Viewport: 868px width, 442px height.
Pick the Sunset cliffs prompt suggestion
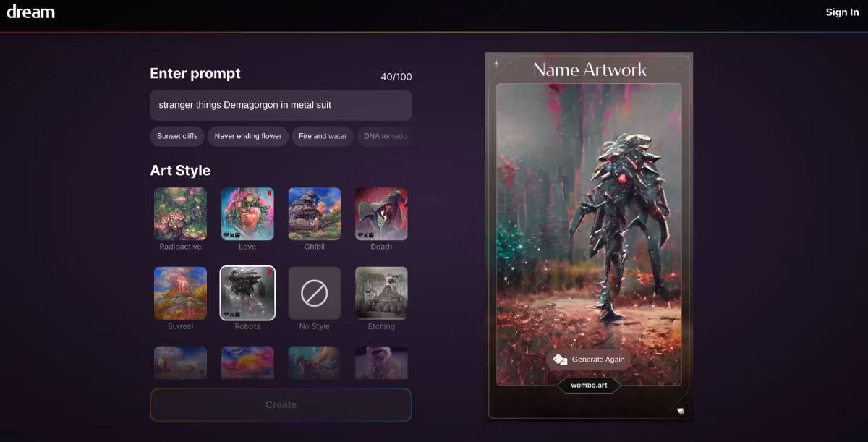click(177, 136)
